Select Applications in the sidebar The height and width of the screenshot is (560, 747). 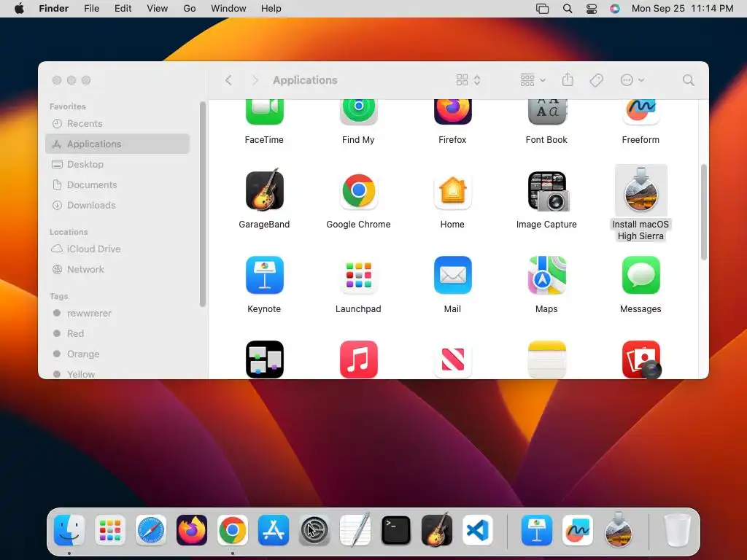tap(117, 144)
